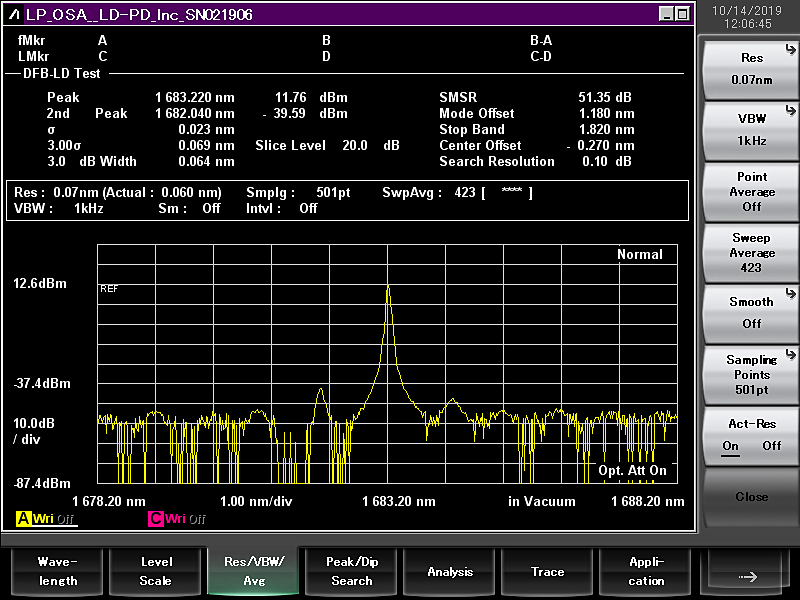Open the Wavelength menu

(57, 571)
